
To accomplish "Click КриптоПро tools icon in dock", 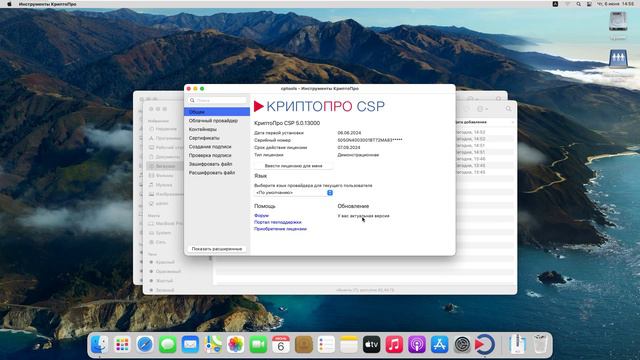I will pyautogui.click(x=485, y=345).
